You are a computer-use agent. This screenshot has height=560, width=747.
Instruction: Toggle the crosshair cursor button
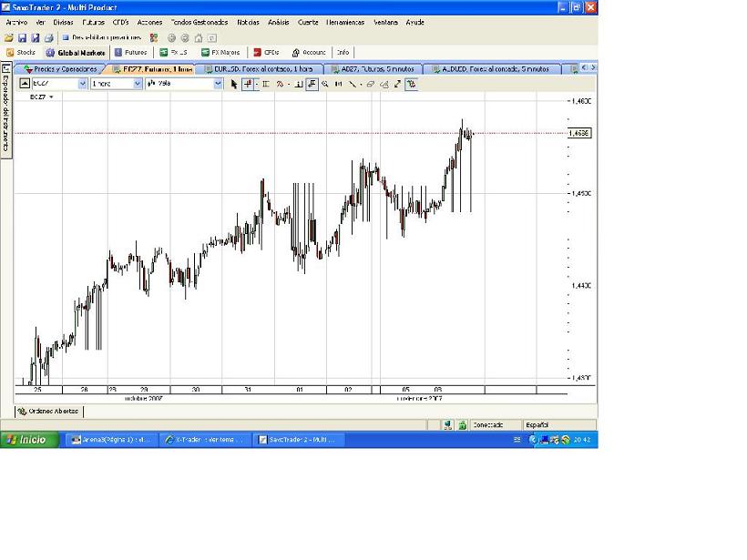247,84
